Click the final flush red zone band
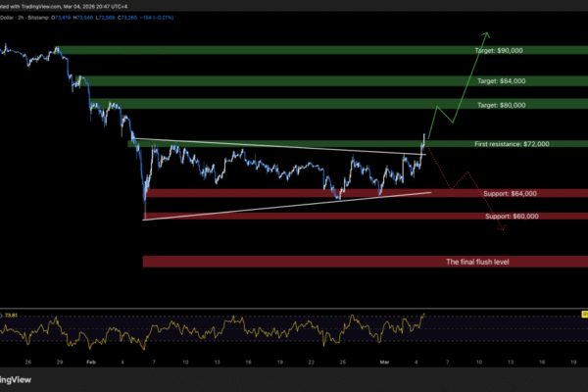Image resolution: width=588 pixels, height=392 pixels. (294, 262)
